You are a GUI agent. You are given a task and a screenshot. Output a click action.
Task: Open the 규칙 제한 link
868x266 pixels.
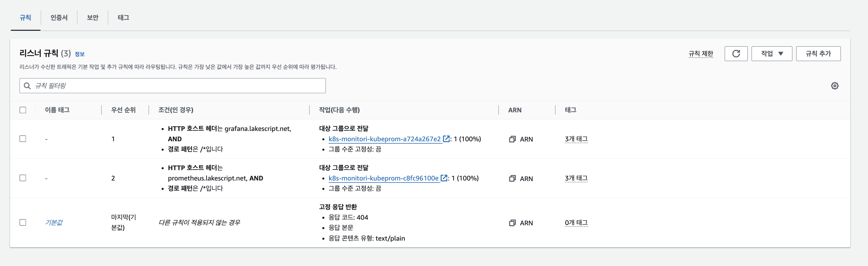click(x=701, y=54)
